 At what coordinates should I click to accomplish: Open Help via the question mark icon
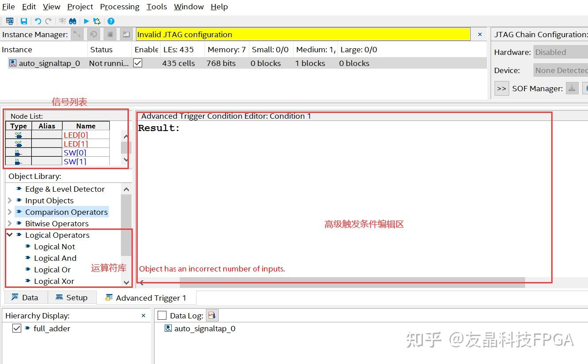(x=111, y=21)
